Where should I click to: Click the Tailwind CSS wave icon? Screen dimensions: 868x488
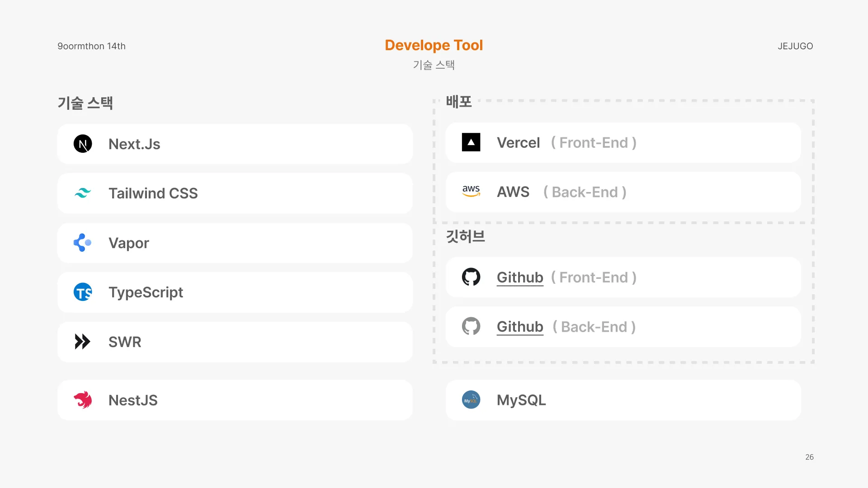pos(83,193)
